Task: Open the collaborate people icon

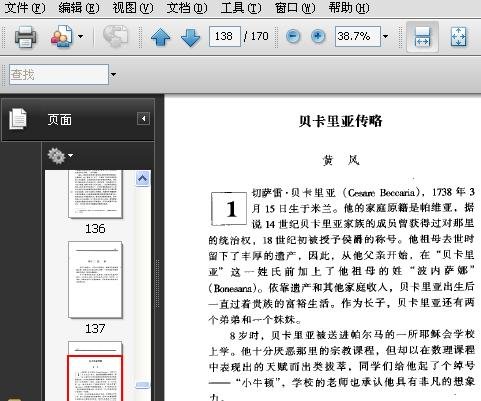Action: click(61, 36)
